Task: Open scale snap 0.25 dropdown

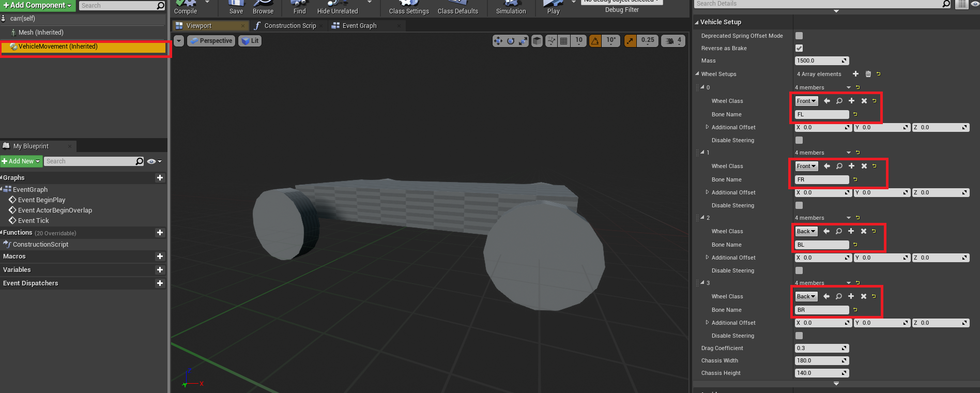Action: pos(648,41)
